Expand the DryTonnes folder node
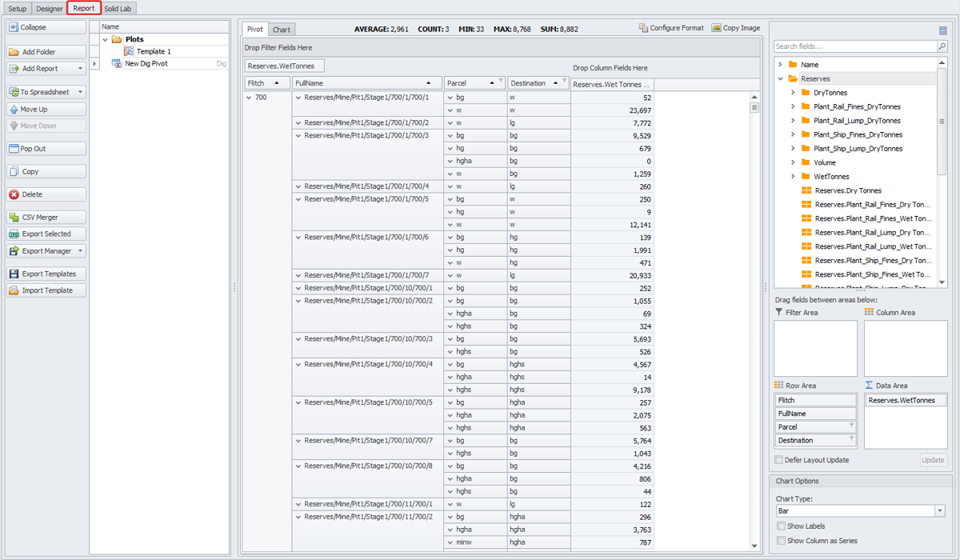 pyautogui.click(x=793, y=93)
